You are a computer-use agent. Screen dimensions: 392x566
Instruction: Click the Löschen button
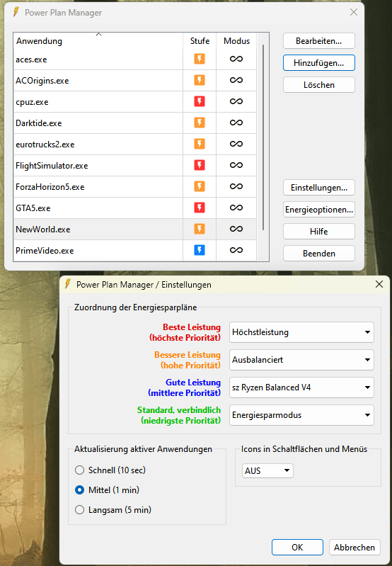click(x=319, y=85)
